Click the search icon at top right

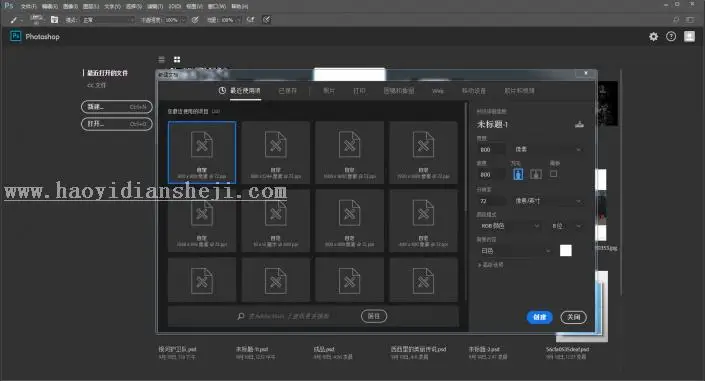point(676,20)
